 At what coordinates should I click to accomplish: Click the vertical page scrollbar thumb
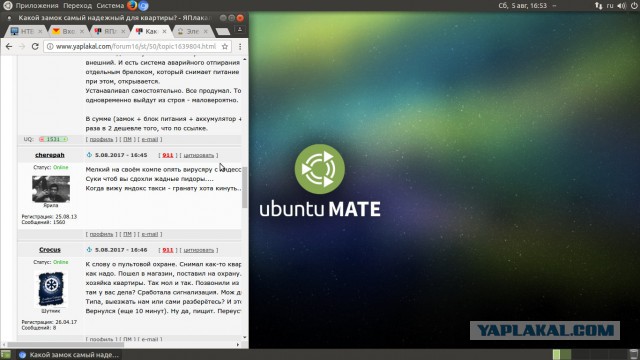tap(245, 188)
